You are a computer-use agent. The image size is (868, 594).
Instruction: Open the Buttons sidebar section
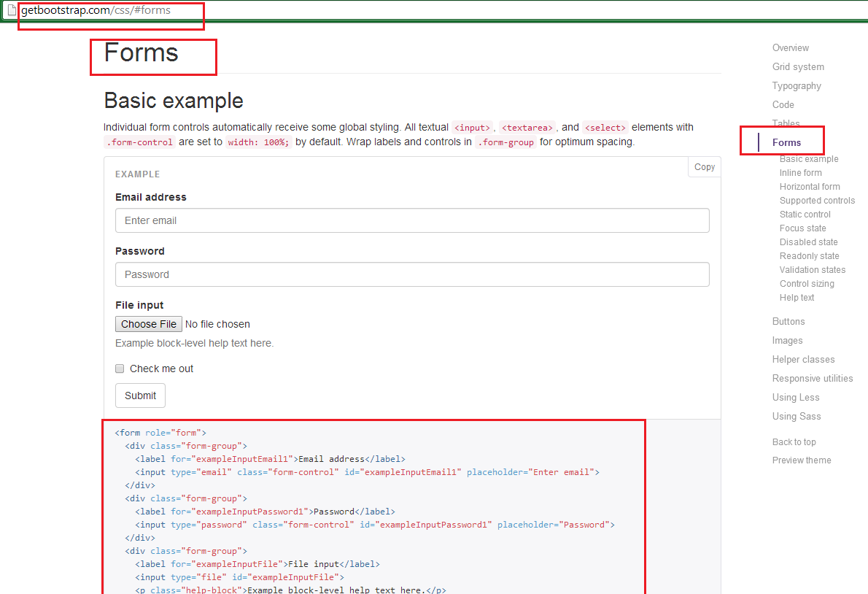788,322
